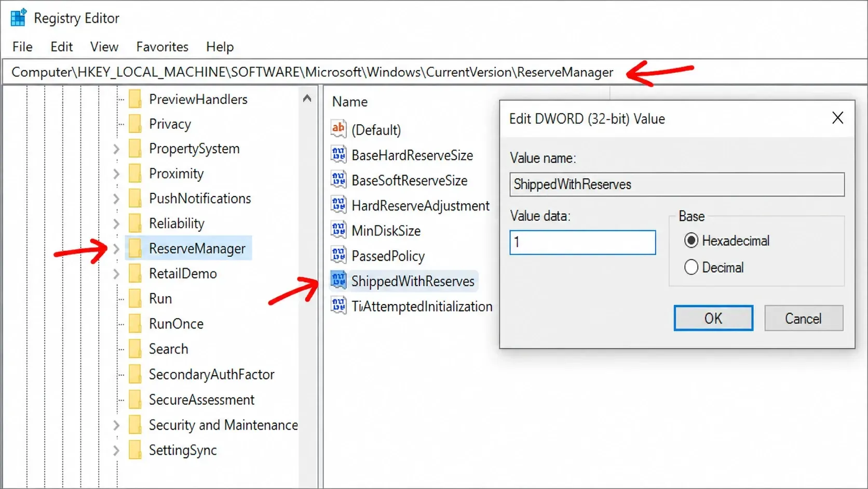
Task: Select the PassedPolicy value name
Action: 388,256
